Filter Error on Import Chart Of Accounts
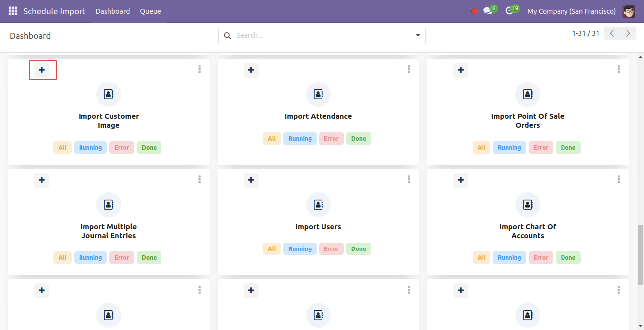This screenshot has width=644, height=330. coord(541,258)
